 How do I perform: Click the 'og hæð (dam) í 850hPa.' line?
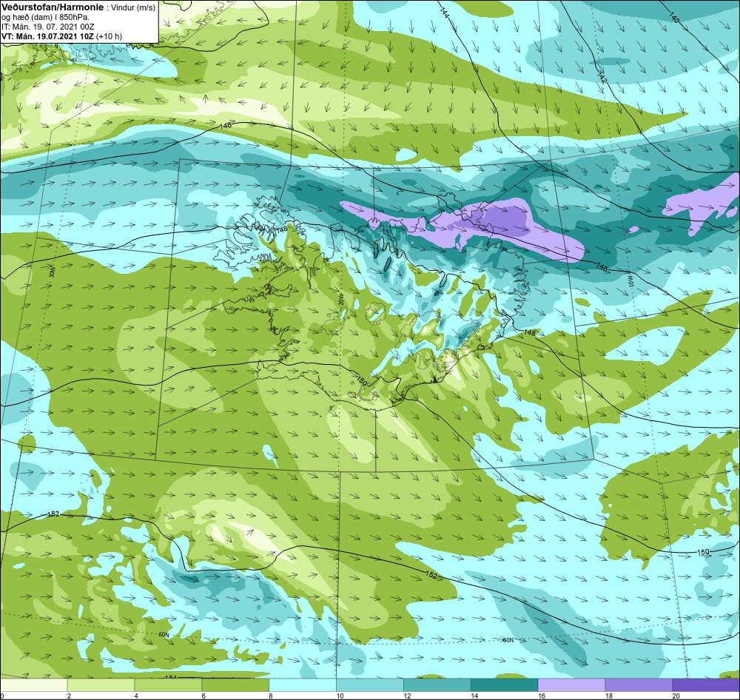pos(46,18)
